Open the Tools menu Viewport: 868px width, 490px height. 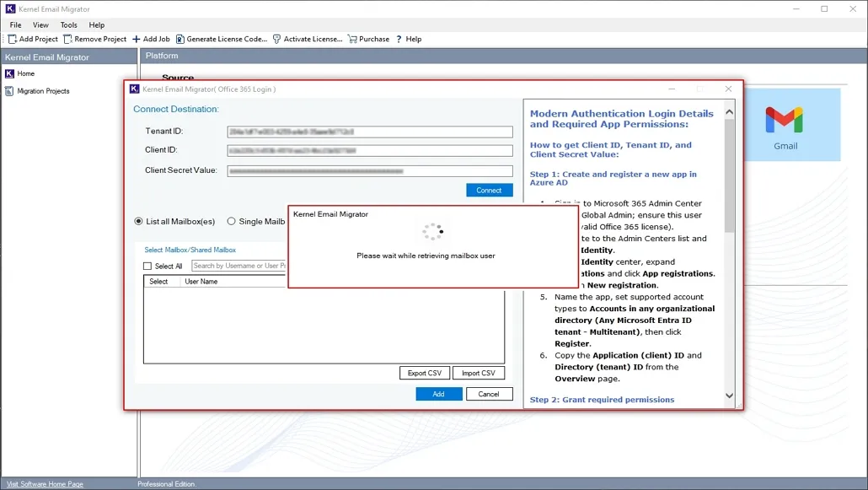68,24
